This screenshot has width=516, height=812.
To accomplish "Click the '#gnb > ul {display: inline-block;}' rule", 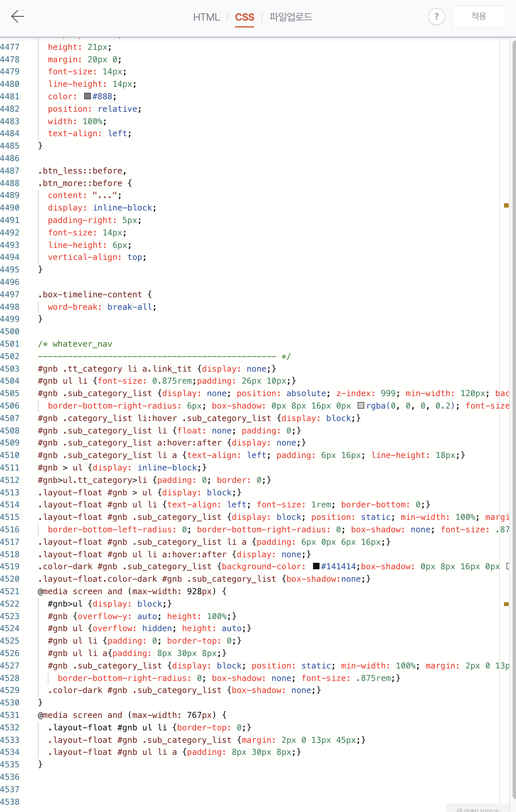I will tap(122, 467).
